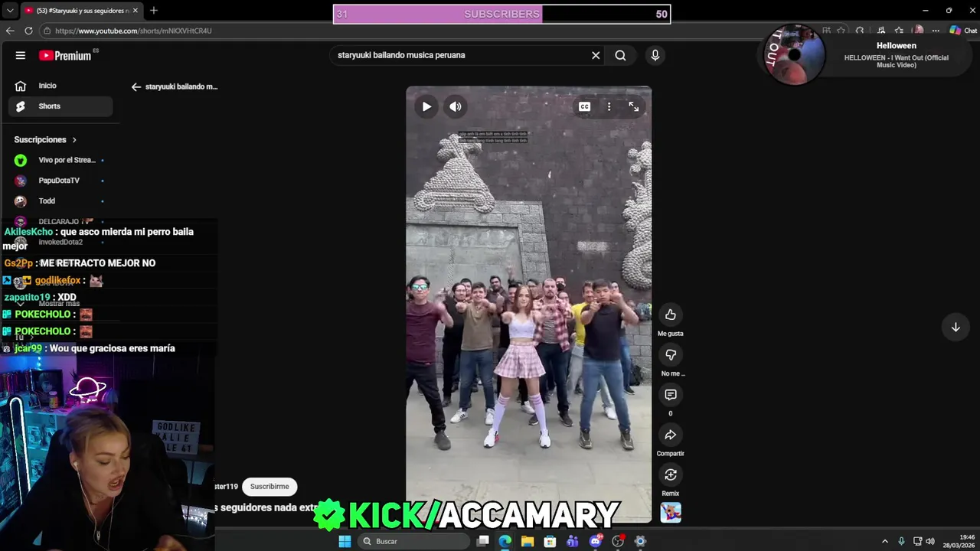
Task: Dislike the Short with thumbs down
Action: click(x=671, y=354)
